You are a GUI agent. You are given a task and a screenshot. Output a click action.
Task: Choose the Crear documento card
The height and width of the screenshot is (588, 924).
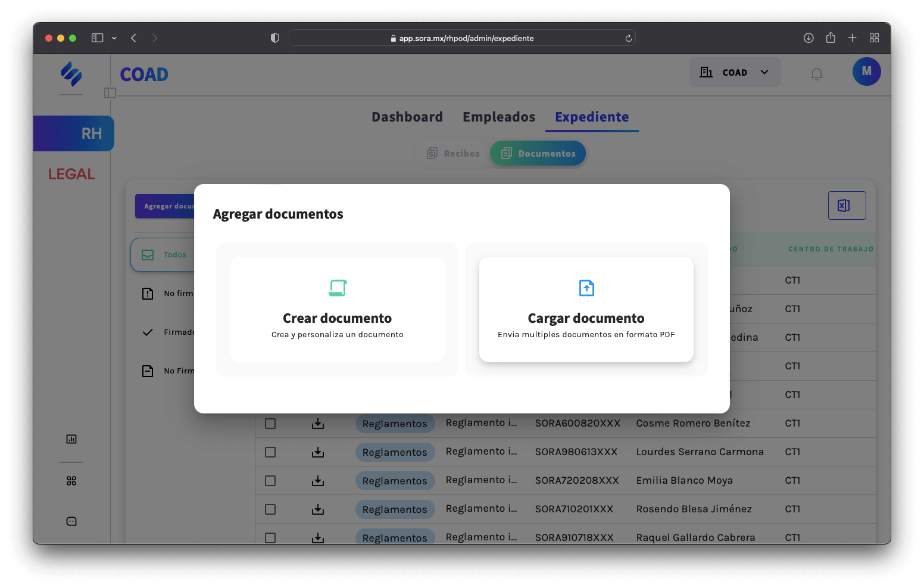pyautogui.click(x=338, y=309)
